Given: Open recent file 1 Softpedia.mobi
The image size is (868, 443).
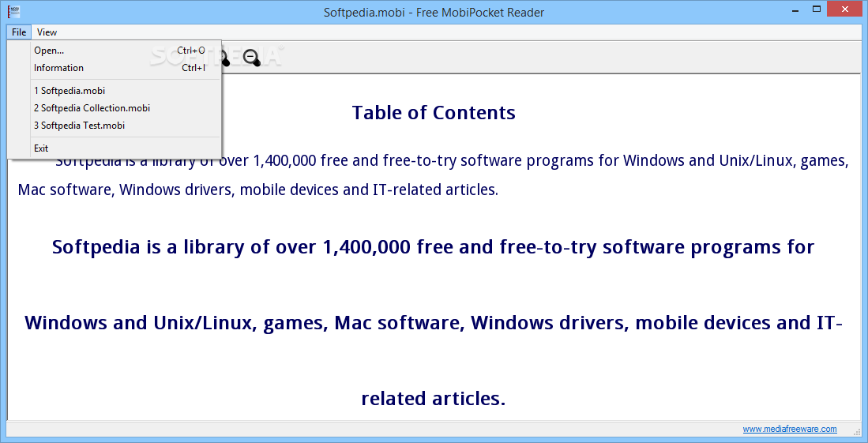Looking at the screenshot, I should point(115,90).
